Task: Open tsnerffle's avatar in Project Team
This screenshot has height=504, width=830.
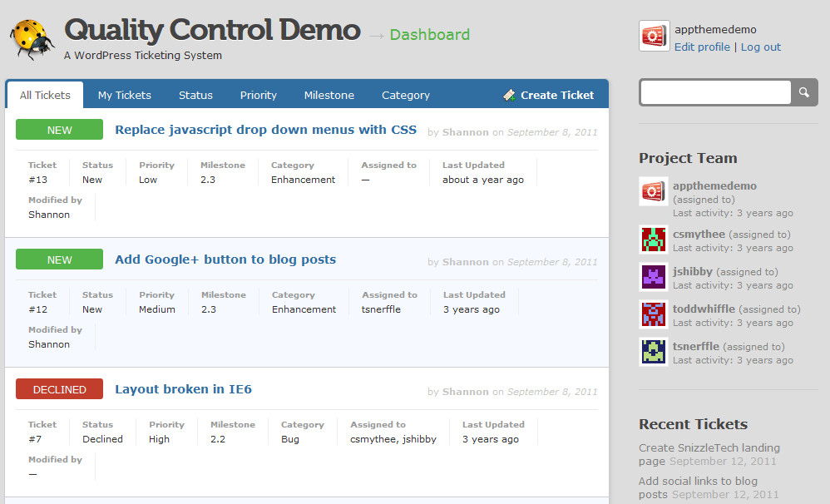Action: pyautogui.click(x=654, y=352)
